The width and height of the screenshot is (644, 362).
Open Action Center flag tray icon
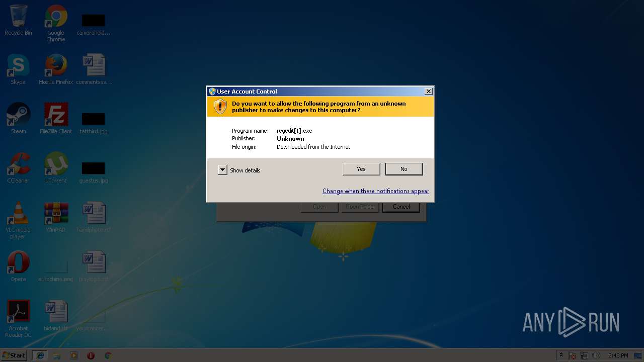[x=573, y=355]
